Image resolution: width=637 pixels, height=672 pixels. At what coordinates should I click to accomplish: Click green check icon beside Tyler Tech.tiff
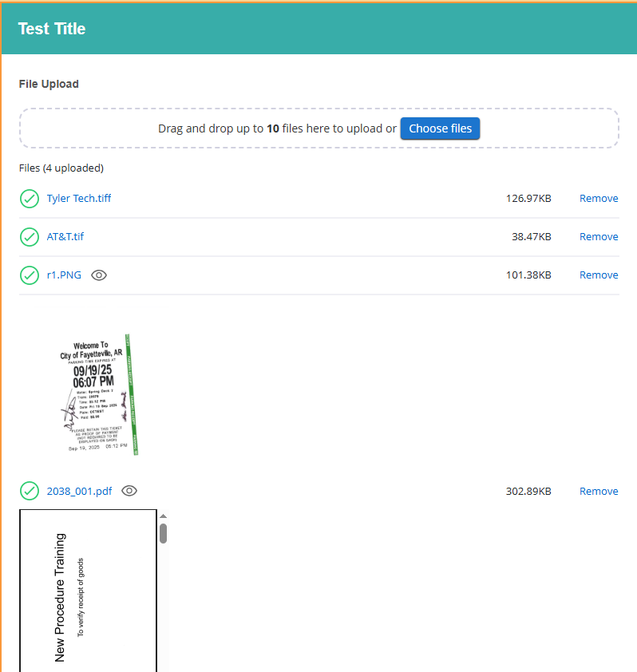point(30,199)
